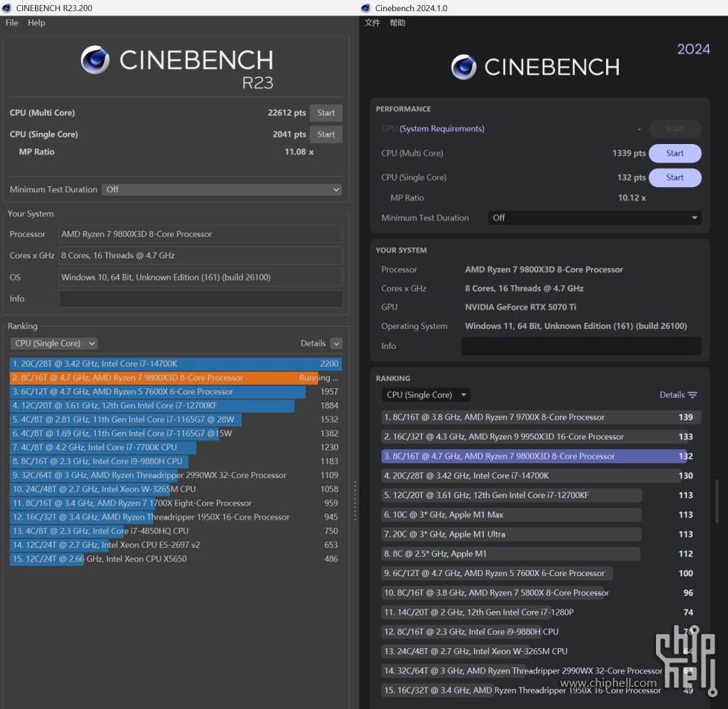Viewport: 728px width, 709px height.
Task: Select Cinebench 2024 ranking row Xeon W-3265M
Action: tap(541, 651)
